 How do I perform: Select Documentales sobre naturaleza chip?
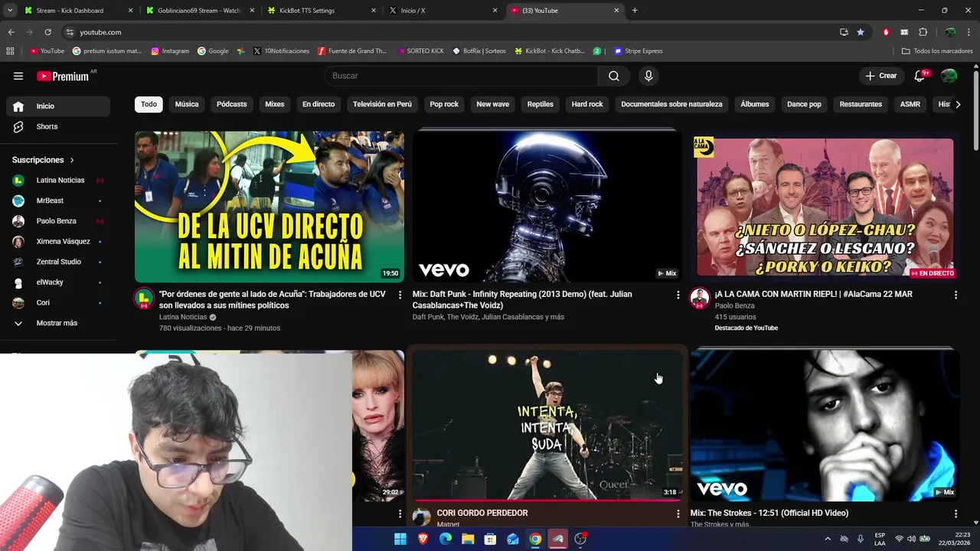[x=671, y=104]
